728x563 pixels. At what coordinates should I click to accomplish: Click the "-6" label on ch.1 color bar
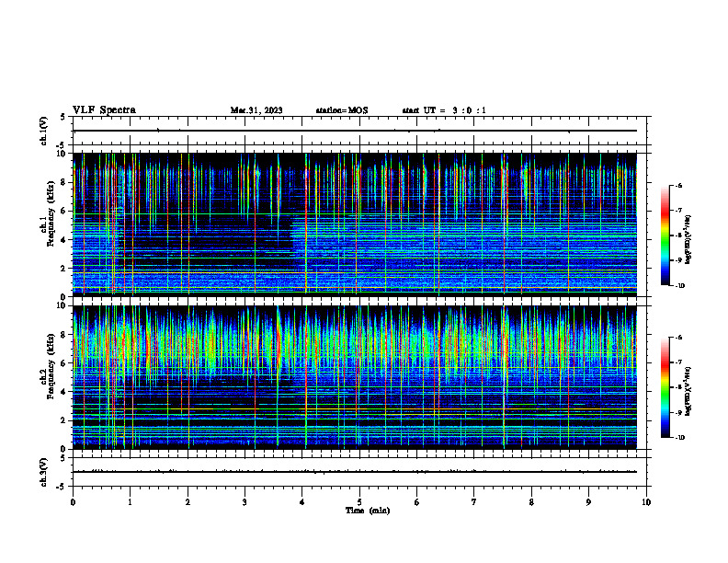[x=678, y=186]
